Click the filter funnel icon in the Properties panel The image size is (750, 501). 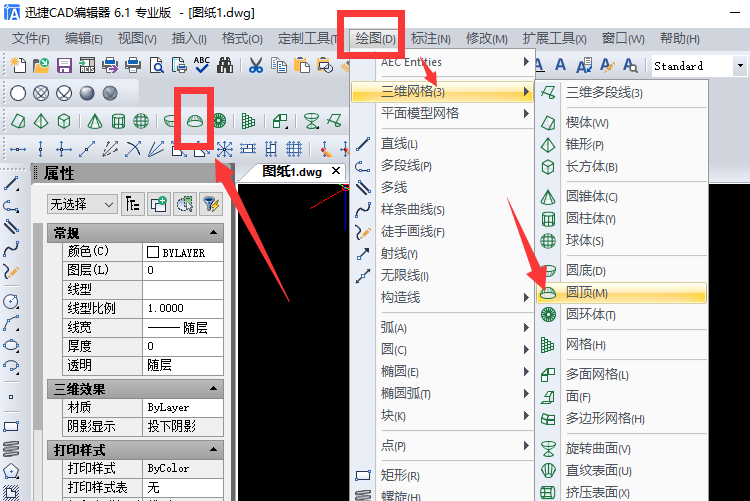click(211, 204)
